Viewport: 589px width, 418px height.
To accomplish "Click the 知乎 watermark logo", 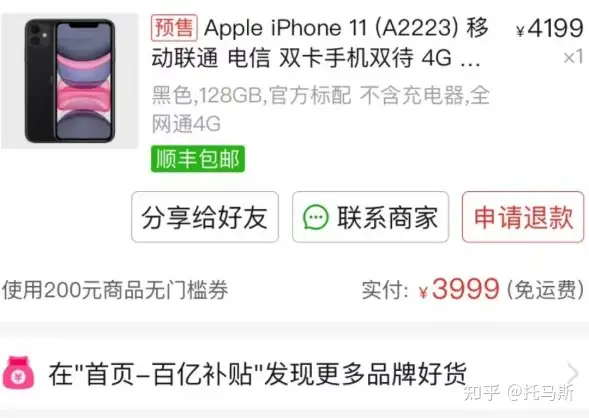I will click(482, 393).
